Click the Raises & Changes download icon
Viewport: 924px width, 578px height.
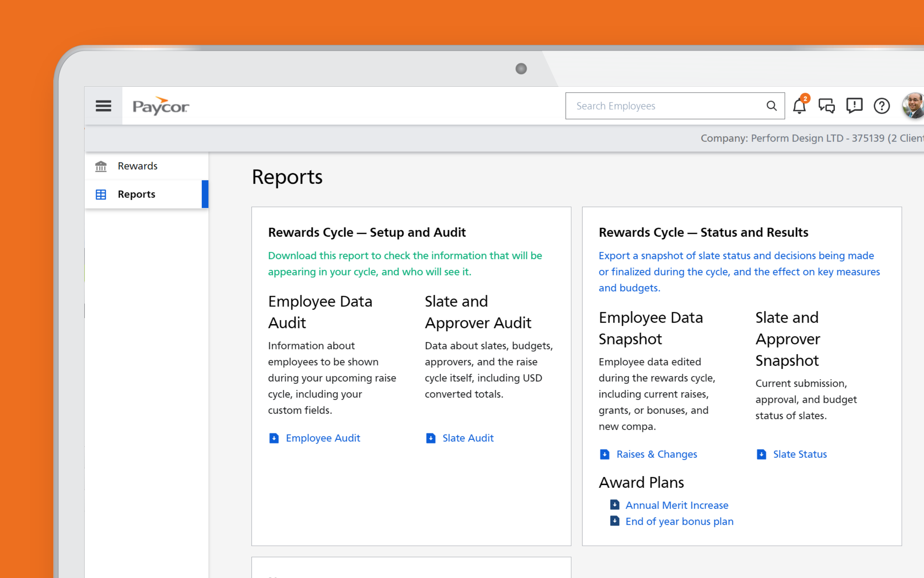pos(605,454)
